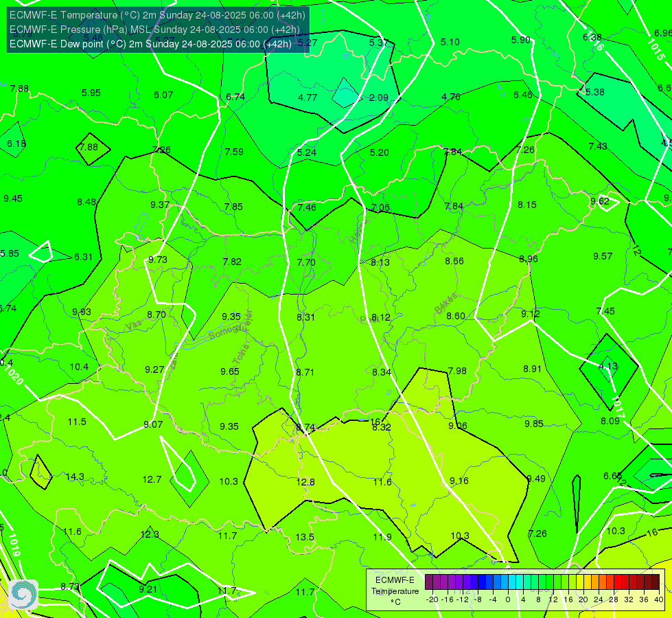
Task: Click the 1015 isobar label
Action: click(x=656, y=49)
